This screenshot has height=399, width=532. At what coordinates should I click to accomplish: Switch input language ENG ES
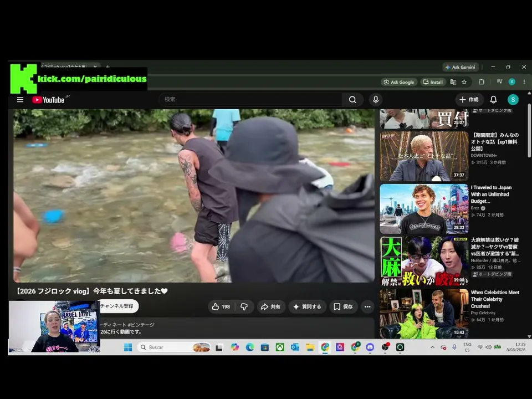click(467, 347)
